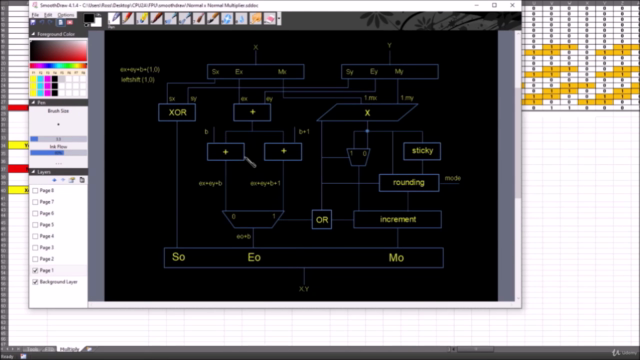Click Excel horizontal scrollbar at bottom

tap(476, 349)
